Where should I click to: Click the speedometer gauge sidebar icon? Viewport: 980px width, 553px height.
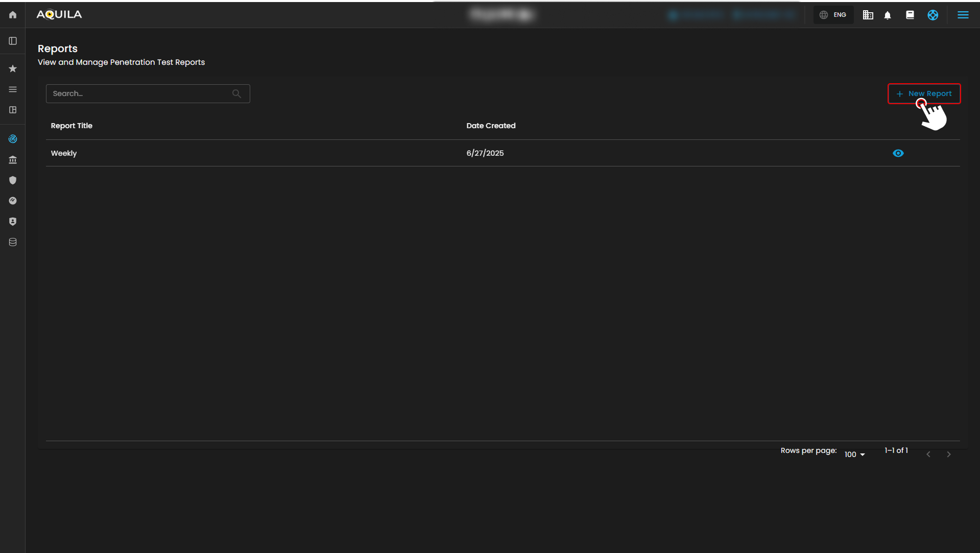coord(13,201)
